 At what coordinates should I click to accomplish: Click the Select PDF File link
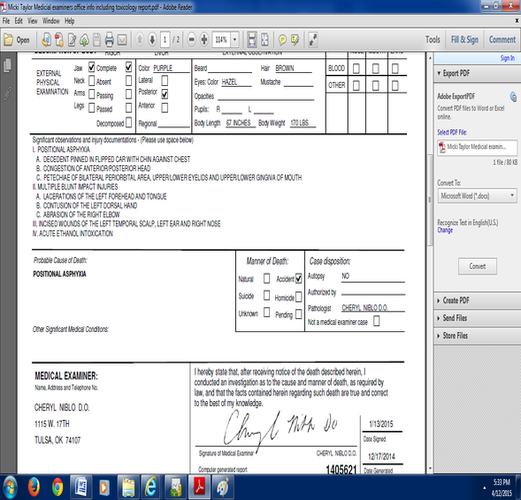[x=452, y=132]
